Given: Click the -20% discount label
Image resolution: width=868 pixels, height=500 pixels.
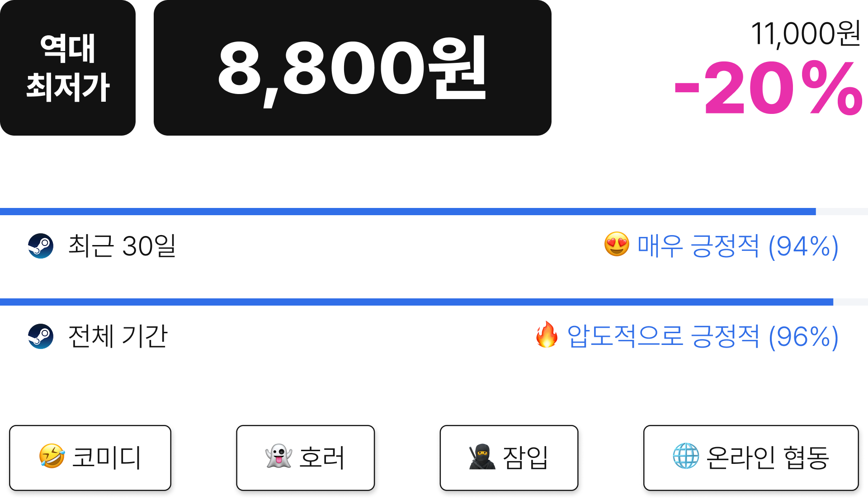Looking at the screenshot, I should click(x=769, y=88).
